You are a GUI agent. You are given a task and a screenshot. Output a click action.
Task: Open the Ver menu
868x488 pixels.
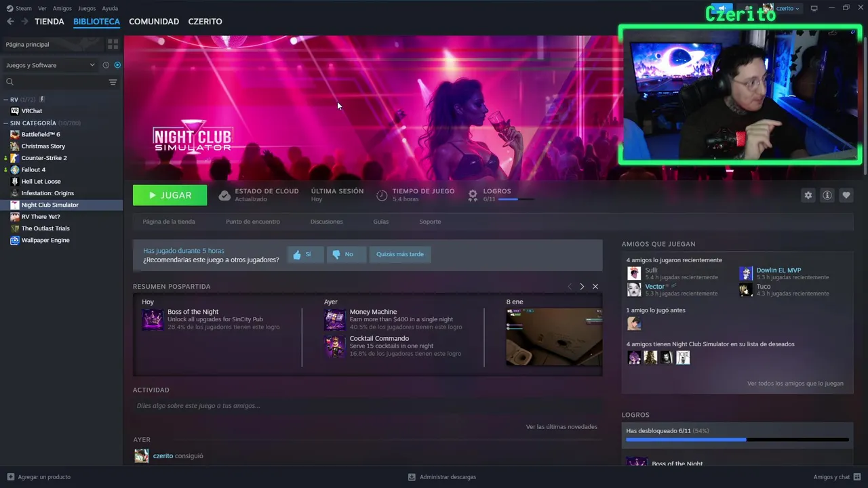[x=42, y=8]
